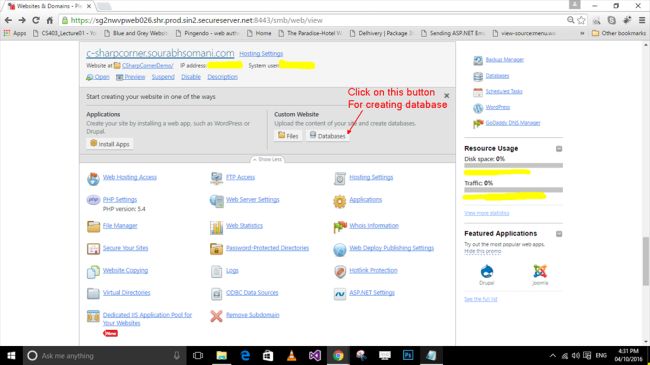Open Chrome's main menu
The image size is (650, 365).
642,20
